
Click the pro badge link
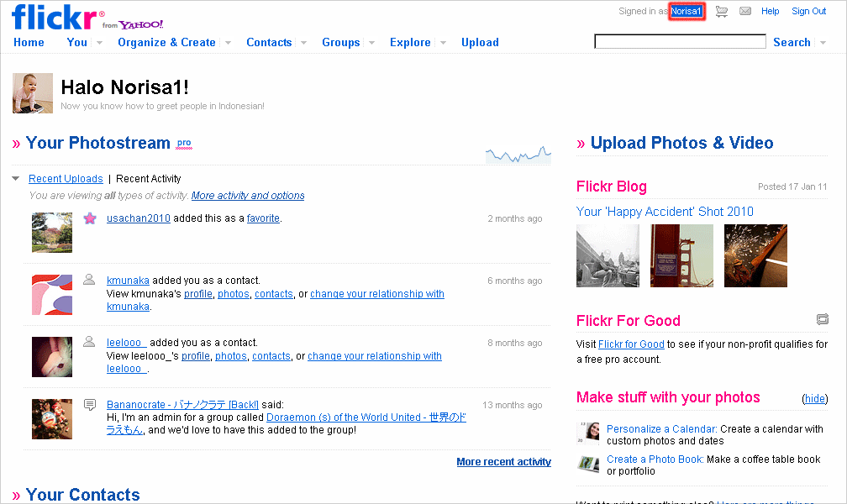tap(184, 143)
